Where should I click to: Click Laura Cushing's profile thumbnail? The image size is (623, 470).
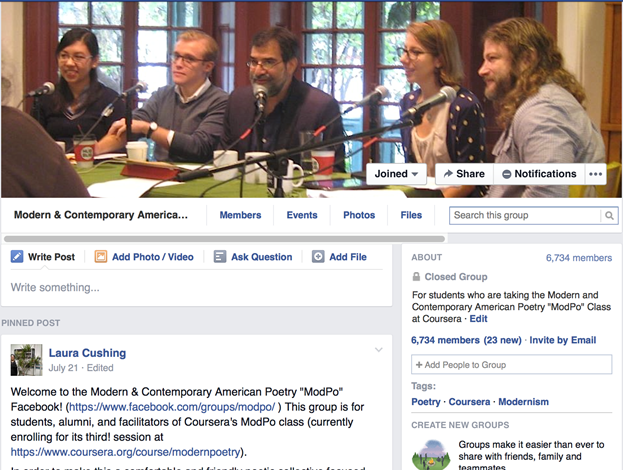[26, 360]
